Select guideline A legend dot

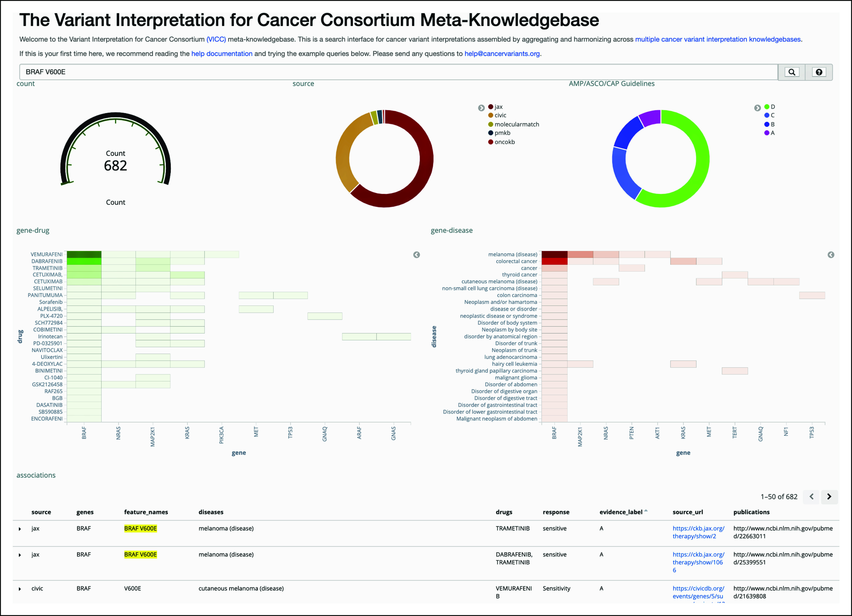point(767,133)
